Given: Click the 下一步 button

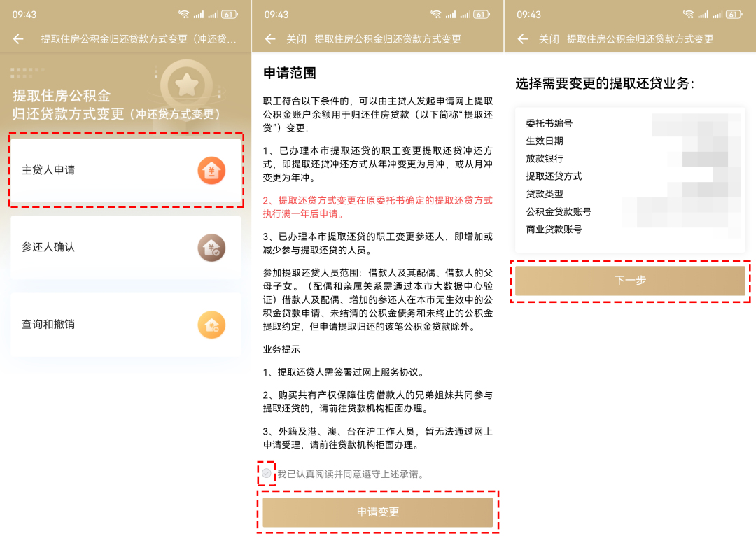Looking at the screenshot, I should pos(630,281).
